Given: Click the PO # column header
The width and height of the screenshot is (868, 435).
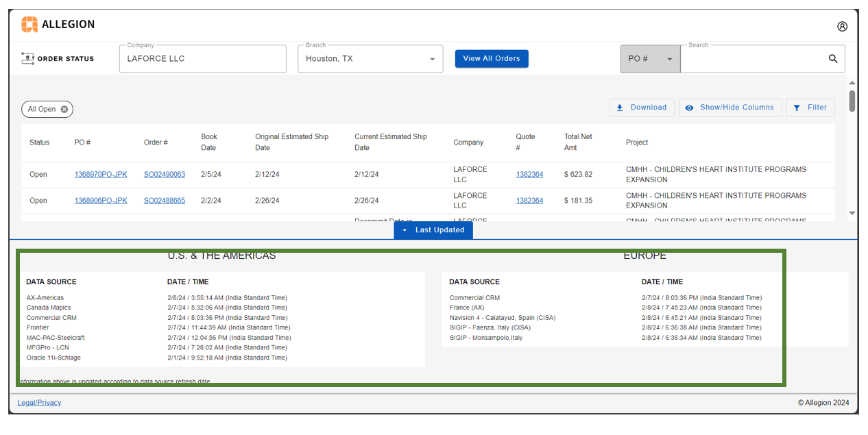Looking at the screenshot, I should (82, 142).
